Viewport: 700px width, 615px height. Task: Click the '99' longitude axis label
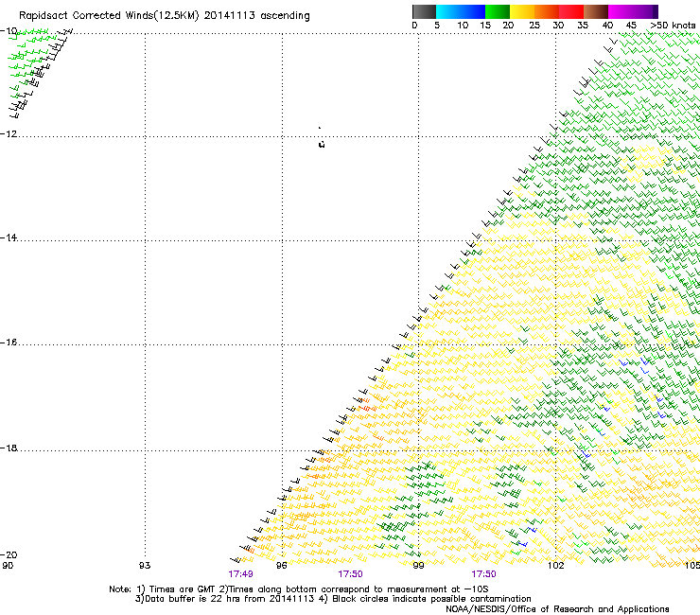tap(418, 566)
